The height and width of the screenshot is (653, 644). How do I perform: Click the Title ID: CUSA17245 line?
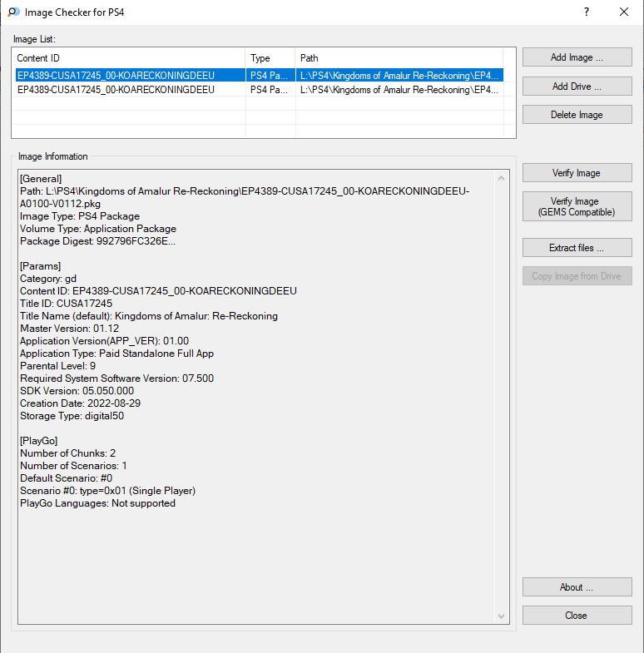point(67,303)
